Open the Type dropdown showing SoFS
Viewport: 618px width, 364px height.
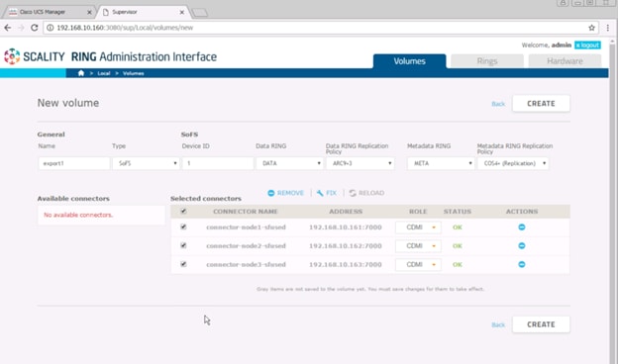point(146,163)
